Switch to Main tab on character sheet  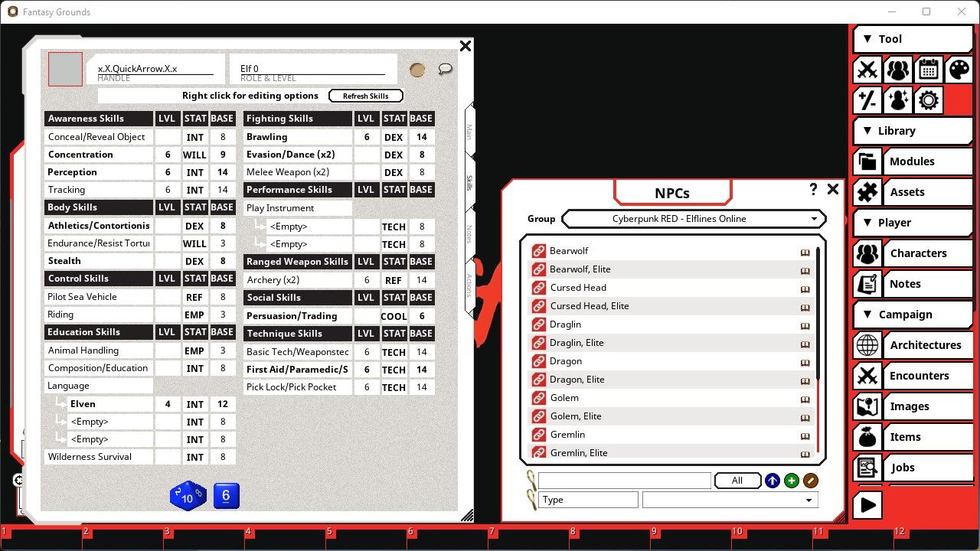point(469,131)
